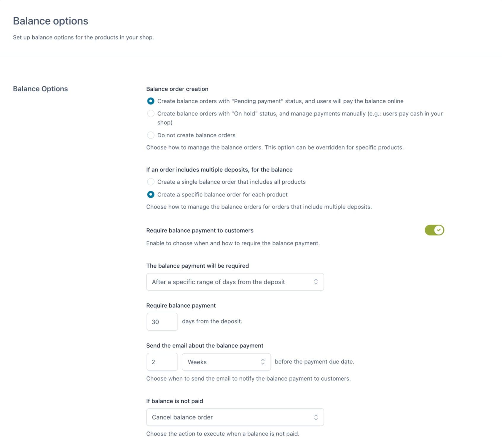Click the email send-before number field
Image resolution: width=502 pixels, height=448 pixels.
point(162,362)
